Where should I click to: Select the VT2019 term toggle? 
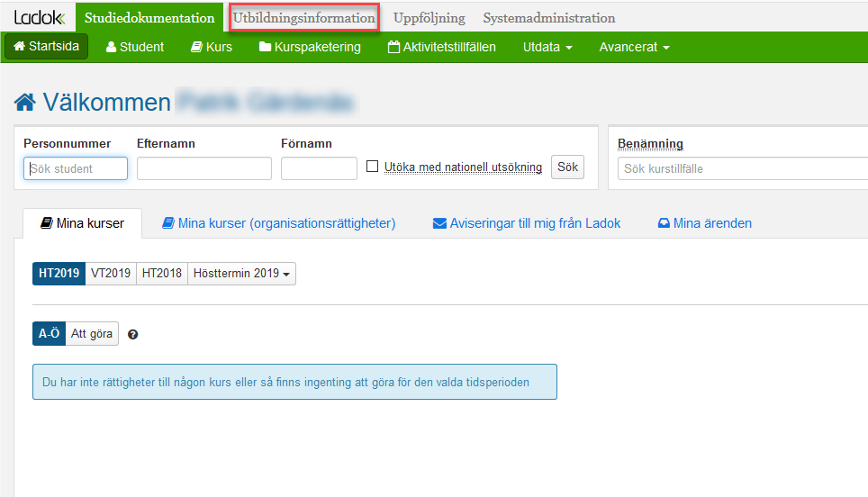[111, 274]
